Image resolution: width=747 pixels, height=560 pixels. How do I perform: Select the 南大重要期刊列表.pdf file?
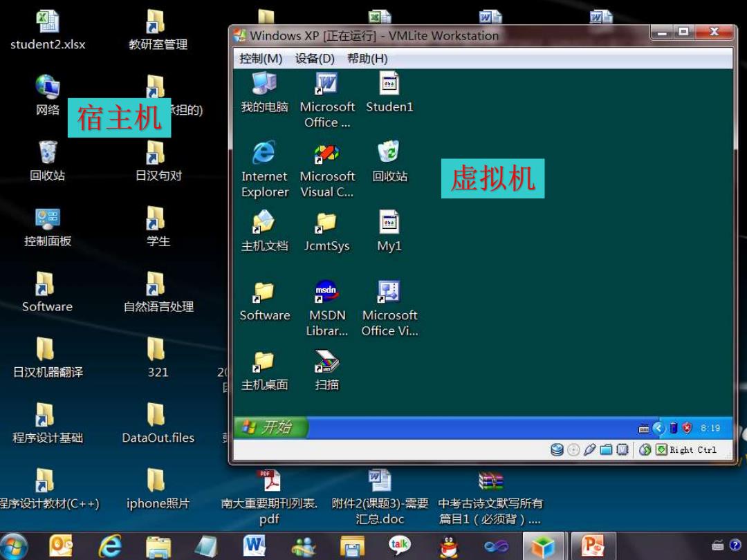click(x=269, y=497)
